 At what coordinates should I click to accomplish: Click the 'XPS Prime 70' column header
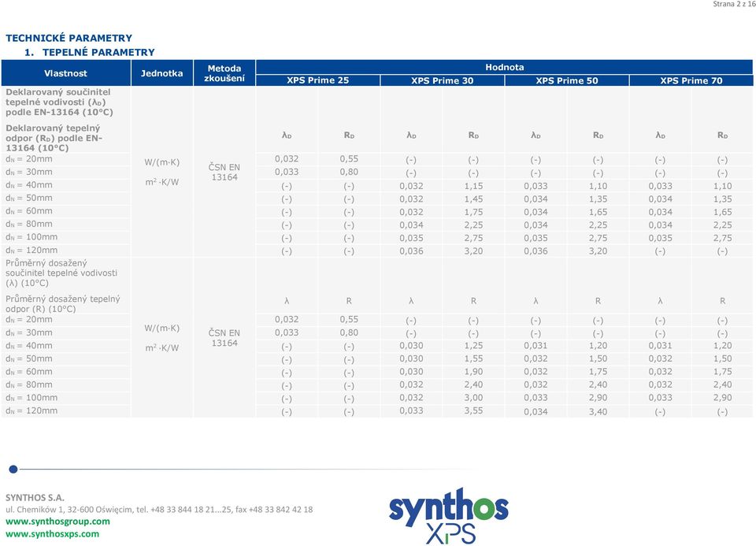point(691,80)
